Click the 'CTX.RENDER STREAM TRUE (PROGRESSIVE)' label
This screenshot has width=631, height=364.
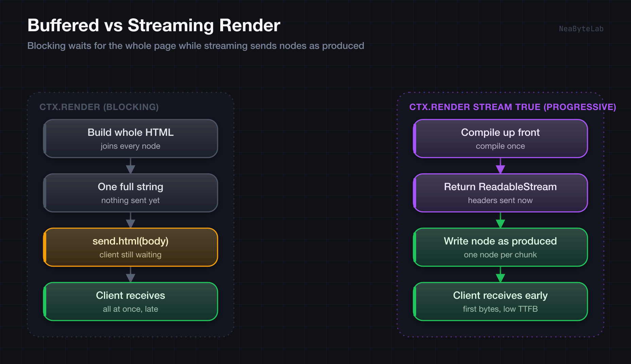(513, 107)
